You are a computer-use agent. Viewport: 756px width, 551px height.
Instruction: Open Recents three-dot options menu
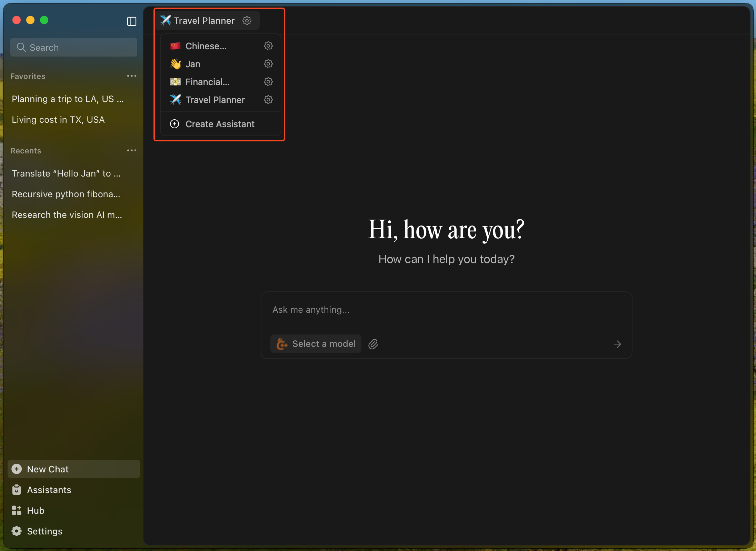pyautogui.click(x=131, y=150)
